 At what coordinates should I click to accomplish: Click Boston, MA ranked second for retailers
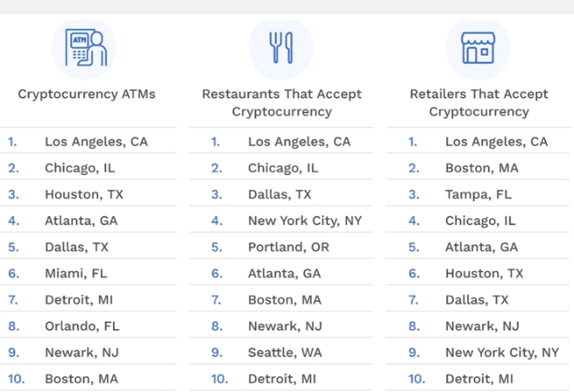482,168
